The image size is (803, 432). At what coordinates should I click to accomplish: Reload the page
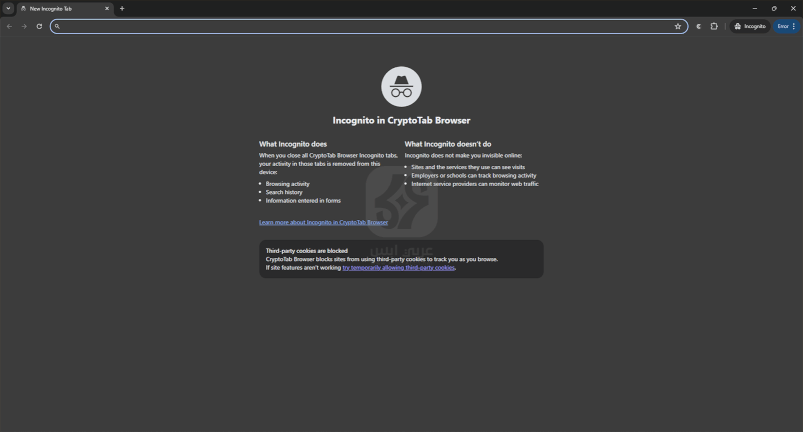pyautogui.click(x=39, y=26)
